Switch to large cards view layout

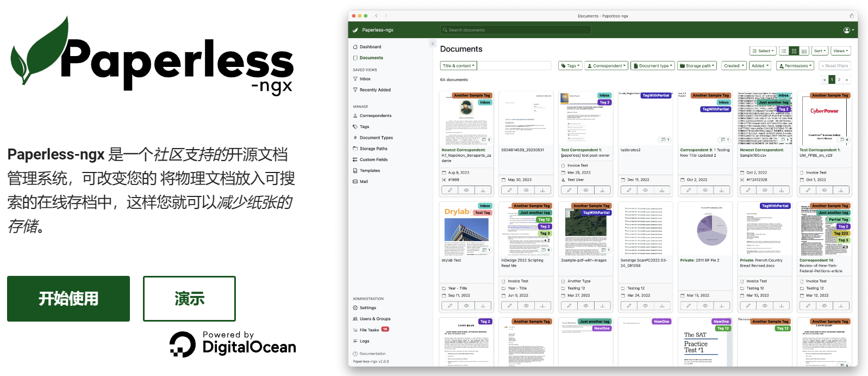click(804, 51)
